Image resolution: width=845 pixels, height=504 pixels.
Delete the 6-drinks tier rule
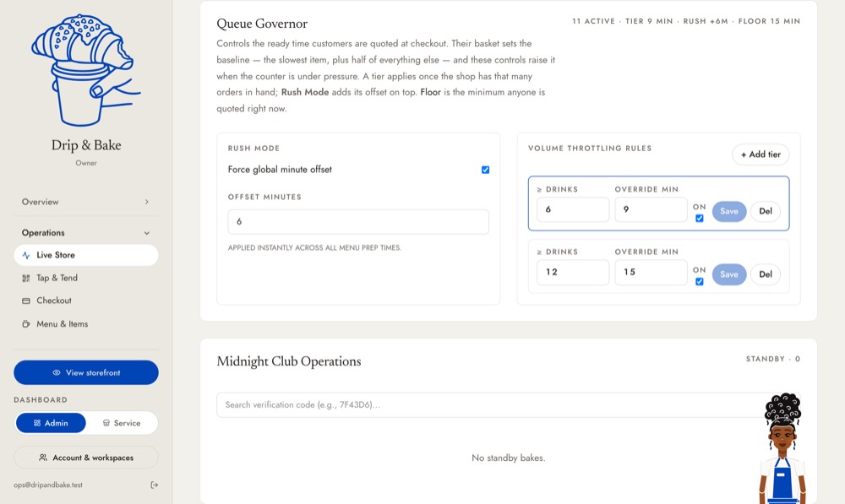point(766,211)
